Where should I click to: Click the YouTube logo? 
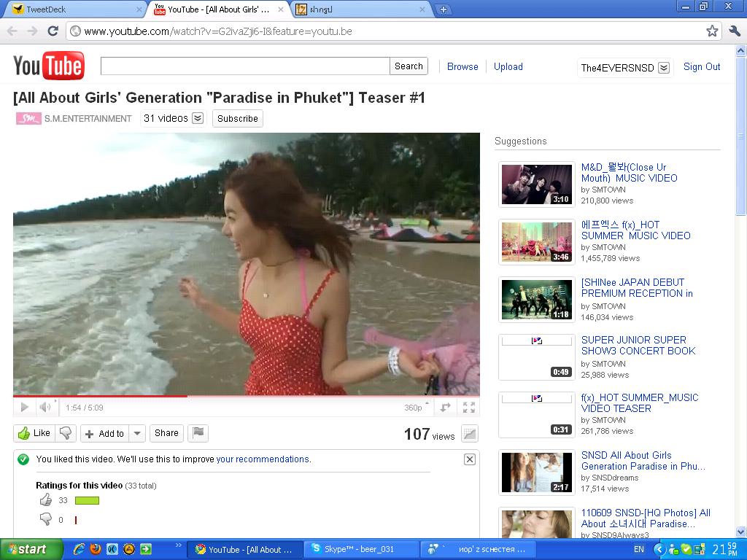49,66
